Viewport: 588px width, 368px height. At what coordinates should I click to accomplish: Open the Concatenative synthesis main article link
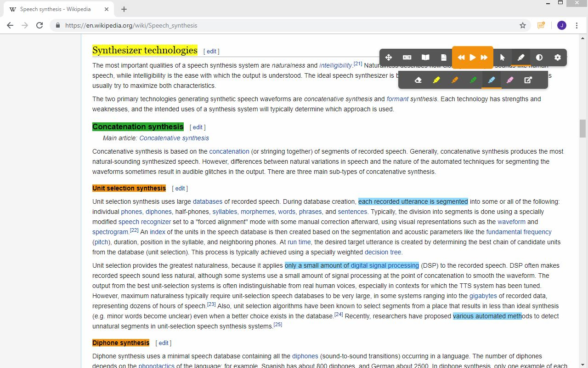(x=174, y=138)
